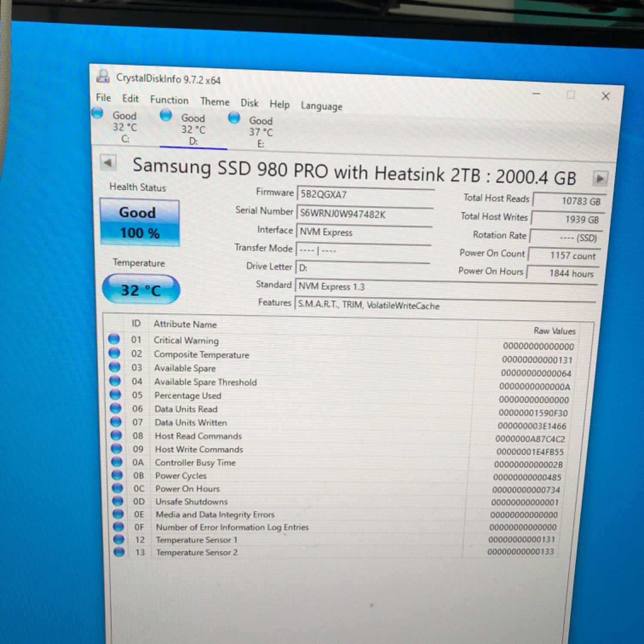Click the blue status icon for Critical Warning
This screenshot has width=644, height=644.
(114, 339)
